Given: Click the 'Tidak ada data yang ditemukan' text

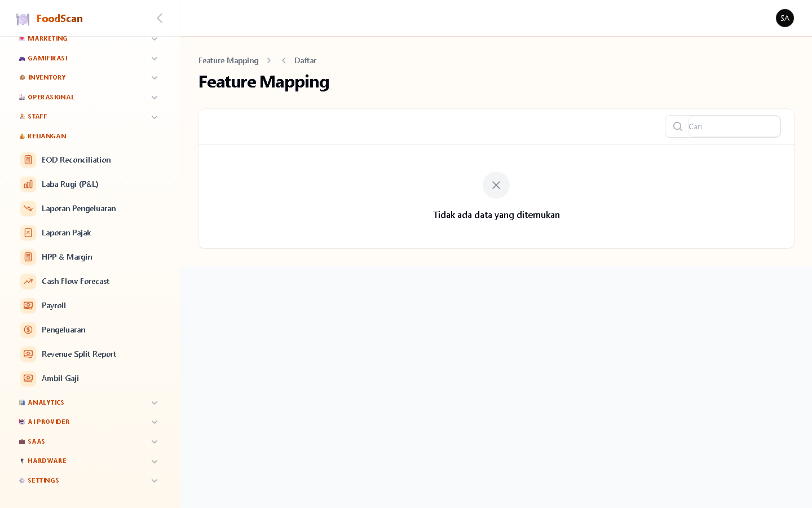Looking at the screenshot, I should [x=496, y=214].
